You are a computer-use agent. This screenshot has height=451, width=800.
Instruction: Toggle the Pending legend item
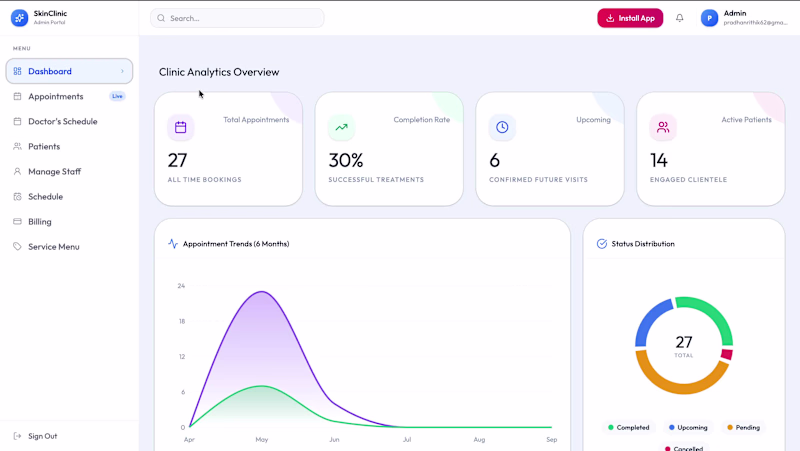(743, 427)
